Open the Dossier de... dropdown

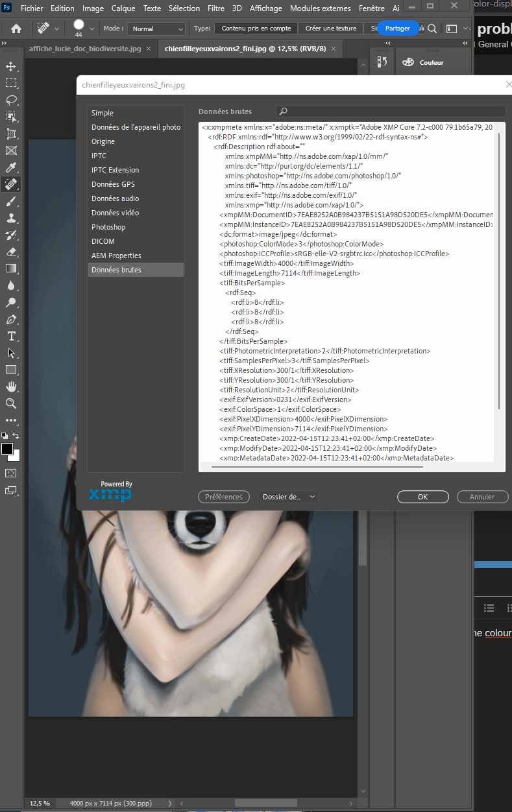(288, 497)
